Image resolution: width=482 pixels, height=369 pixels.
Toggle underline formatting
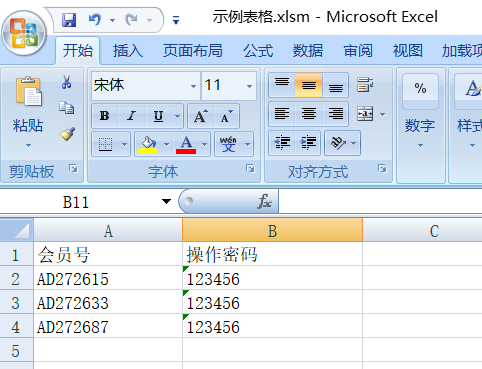(158, 116)
